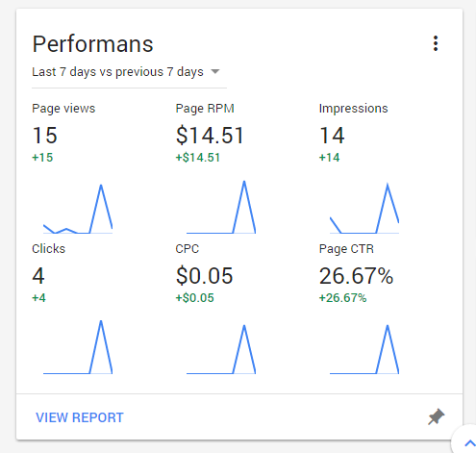Select the Impressions value 14
This screenshot has width=476, height=453.
click(332, 136)
